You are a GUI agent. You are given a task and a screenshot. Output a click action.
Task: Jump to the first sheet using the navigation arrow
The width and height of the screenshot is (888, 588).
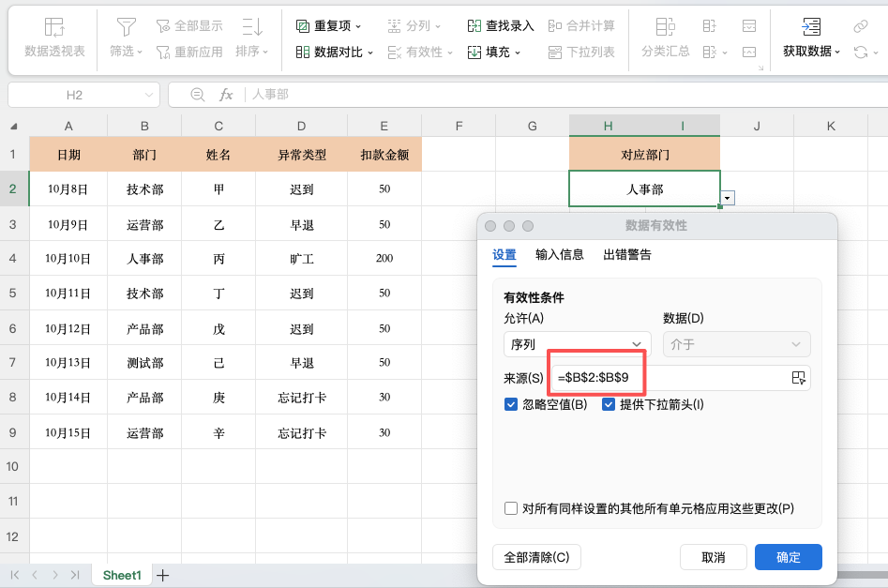15,576
